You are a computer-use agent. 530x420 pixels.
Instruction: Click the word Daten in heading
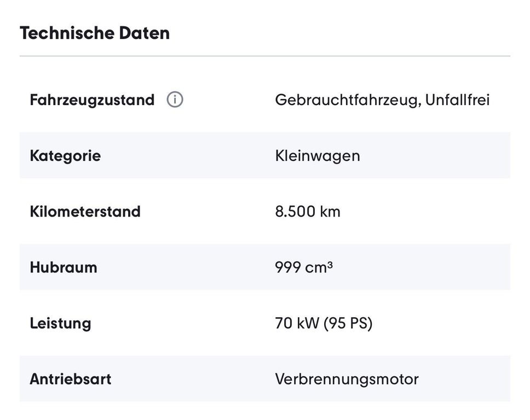tap(145, 33)
